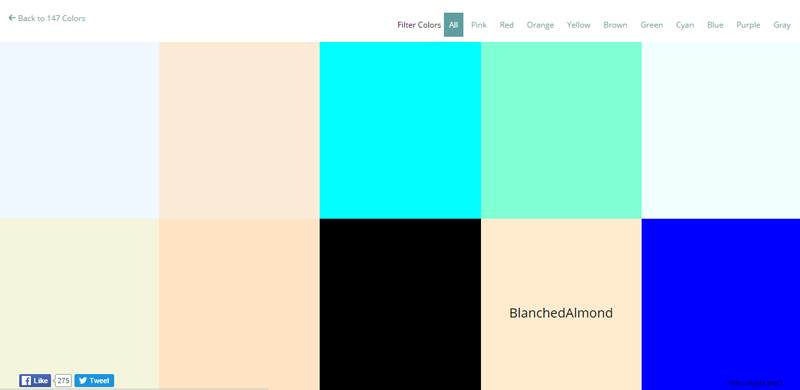The width and height of the screenshot is (800, 390).
Task: Click the Twitter Tweet button
Action: click(x=94, y=381)
